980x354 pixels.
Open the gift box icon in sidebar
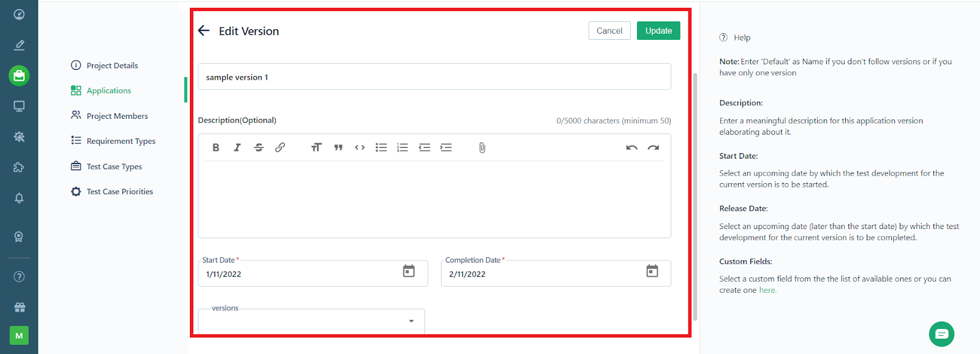point(19,307)
